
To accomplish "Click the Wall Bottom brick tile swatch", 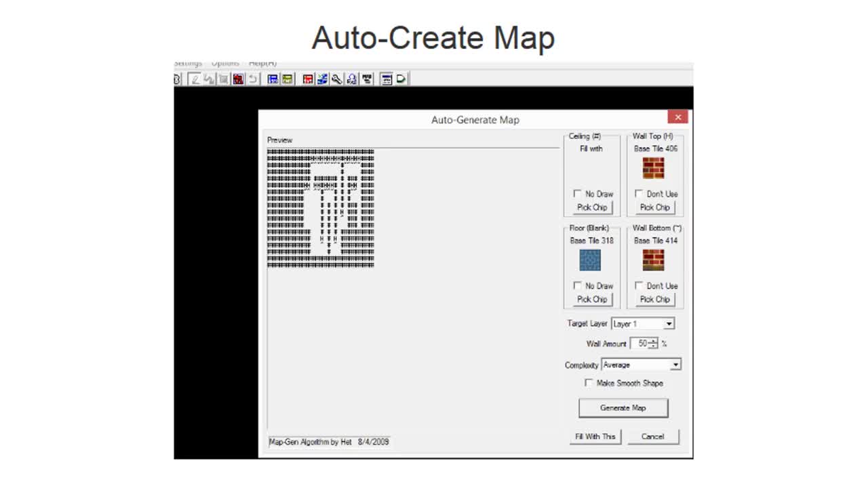I will click(x=654, y=260).
